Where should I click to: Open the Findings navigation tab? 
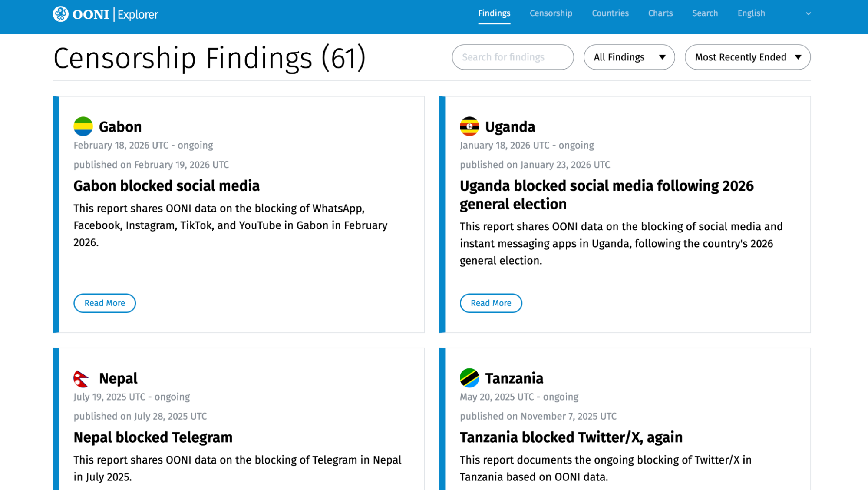[494, 13]
